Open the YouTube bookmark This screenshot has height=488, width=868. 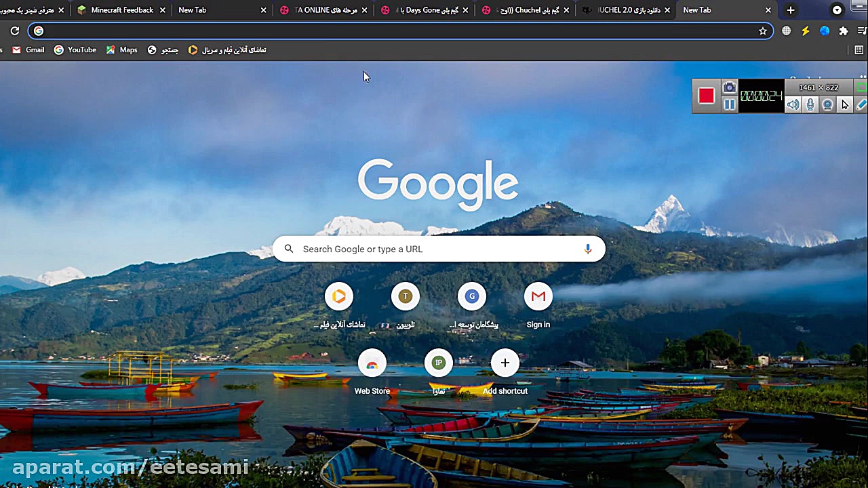[x=75, y=50]
